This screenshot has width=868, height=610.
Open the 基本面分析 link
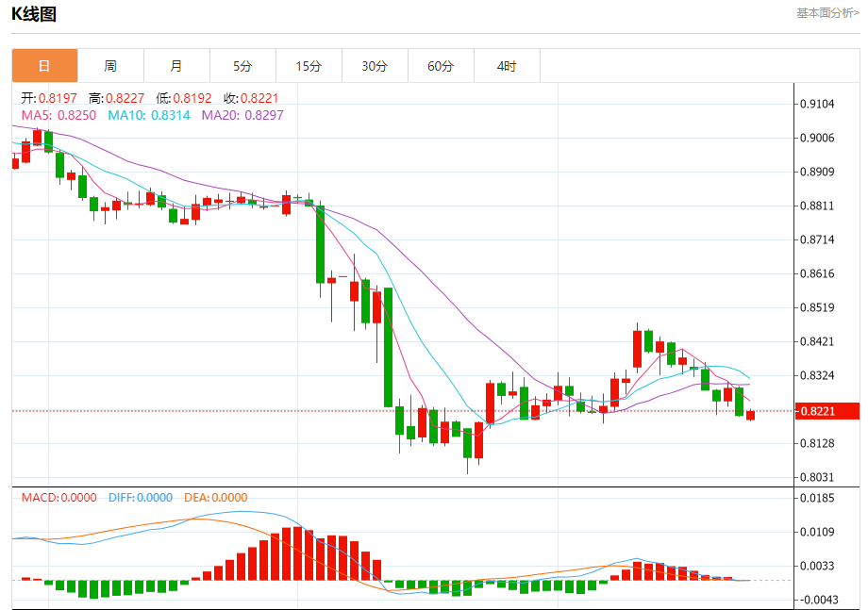(827, 12)
